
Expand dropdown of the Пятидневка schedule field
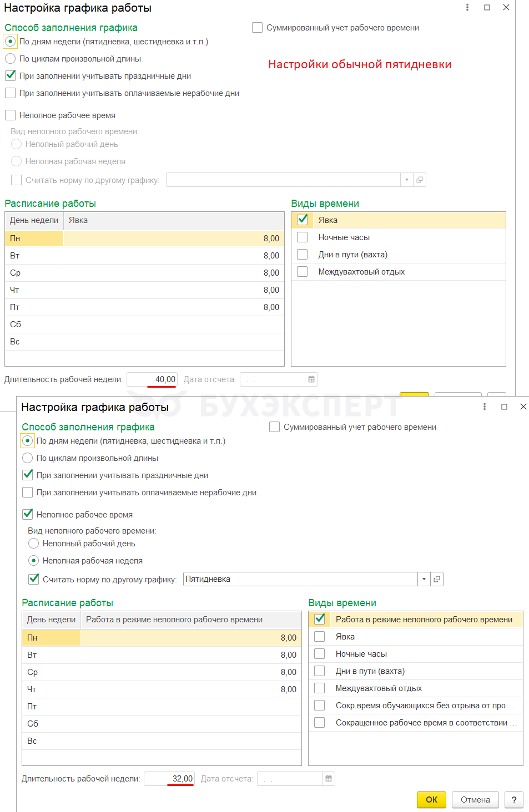(424, 579)
